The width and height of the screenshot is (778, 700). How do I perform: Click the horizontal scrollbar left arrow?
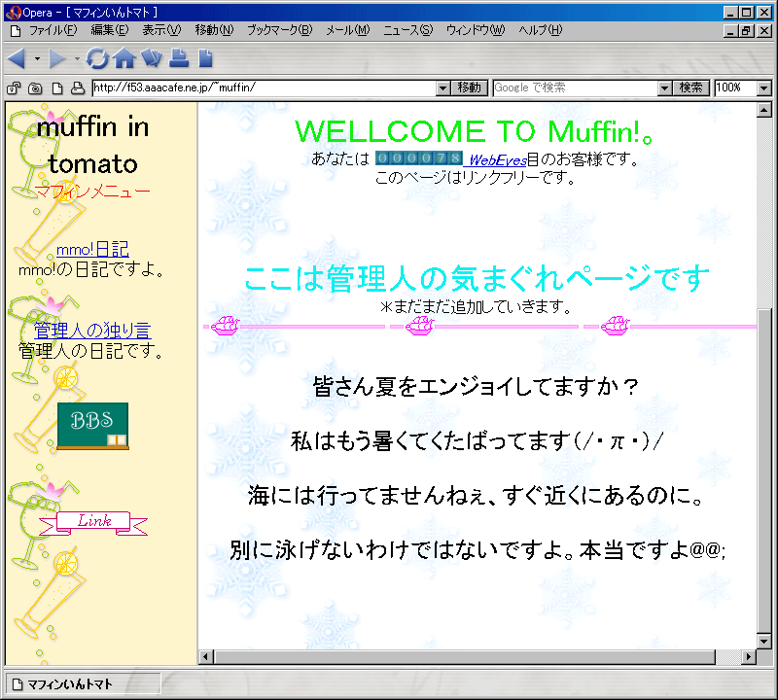206,657
